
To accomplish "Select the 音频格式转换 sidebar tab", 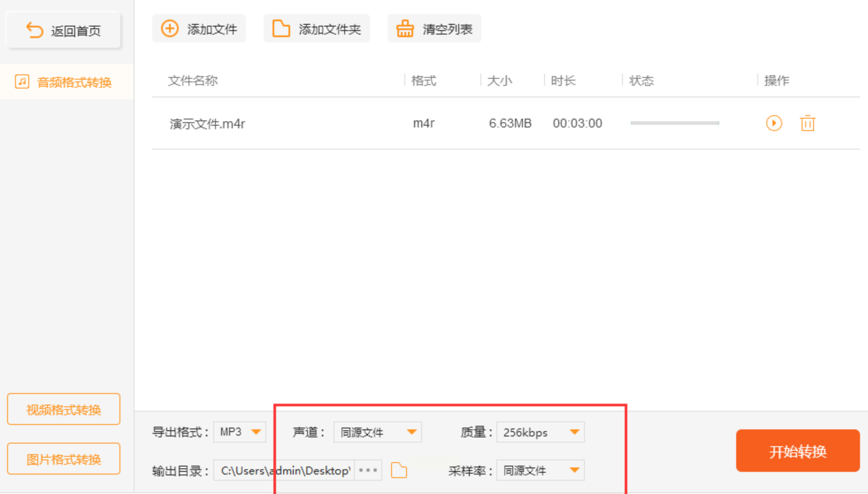I will click(74, 82).
